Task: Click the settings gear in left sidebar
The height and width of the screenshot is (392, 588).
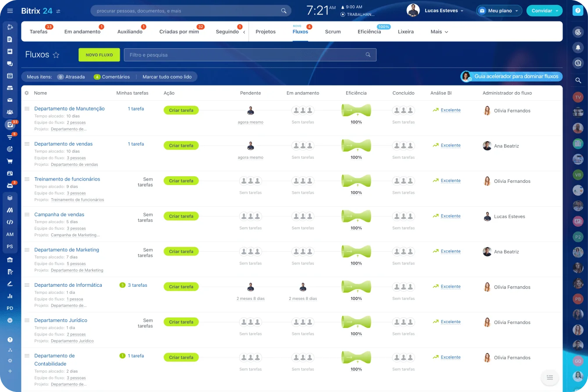Action: [10, 360]
